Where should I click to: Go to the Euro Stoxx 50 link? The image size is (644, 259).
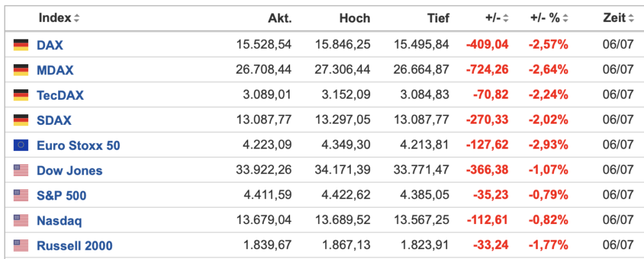78,145
